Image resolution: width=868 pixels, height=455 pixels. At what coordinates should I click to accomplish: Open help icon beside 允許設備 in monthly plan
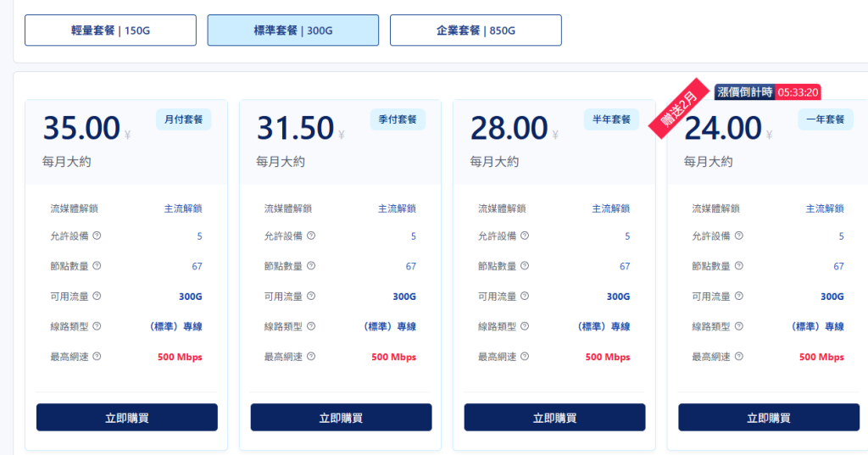(97, 236)
